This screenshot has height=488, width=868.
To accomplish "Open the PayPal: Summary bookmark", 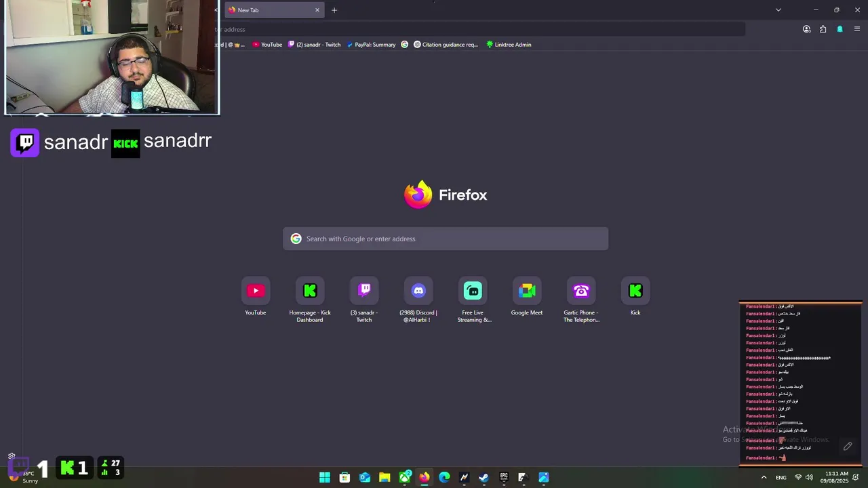I will pyautogui.click(x=371, y=45).
